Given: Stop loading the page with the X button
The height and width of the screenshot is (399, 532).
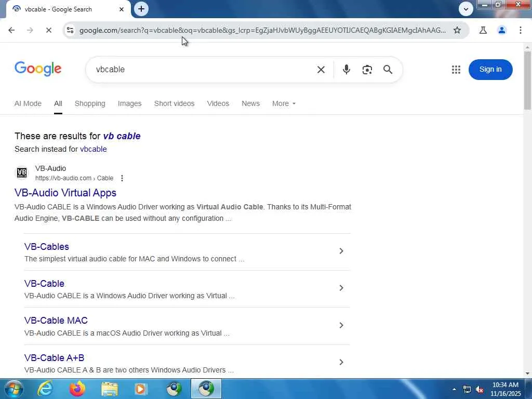Looking at the screenshot, I should coord(48,30).
